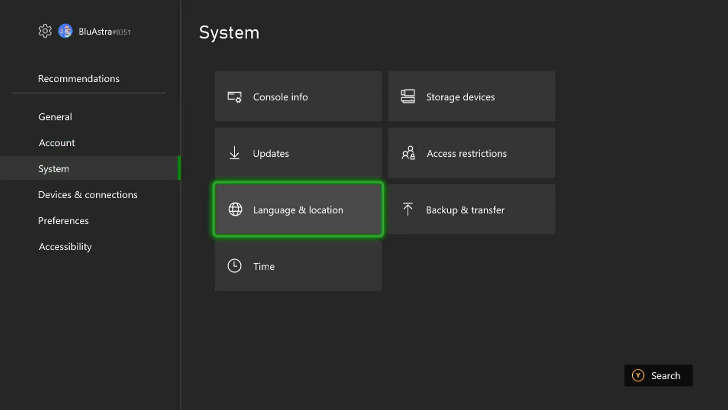Click the Access restrictions people-lock icon
728x410 pixels.
408,153
